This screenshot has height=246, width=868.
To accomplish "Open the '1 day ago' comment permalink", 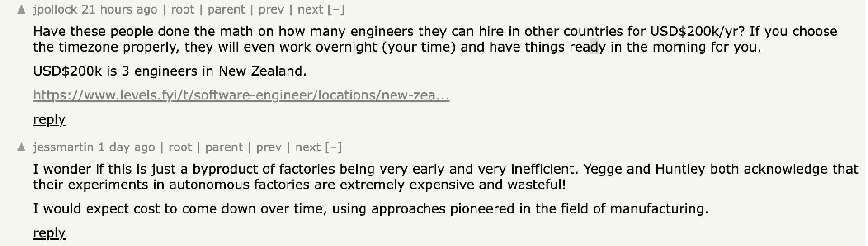I will (x=127, y=147).
